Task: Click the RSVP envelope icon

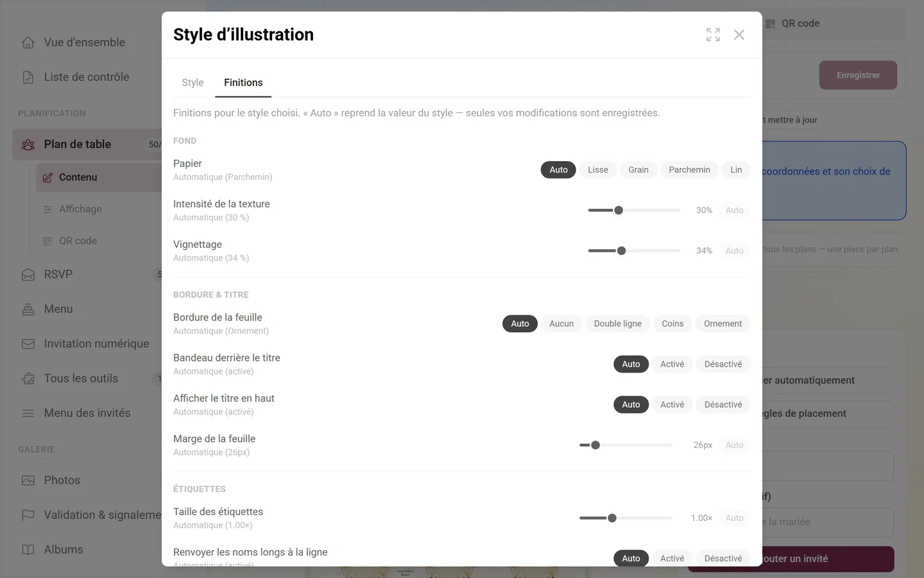Action: tap(28, 275)
